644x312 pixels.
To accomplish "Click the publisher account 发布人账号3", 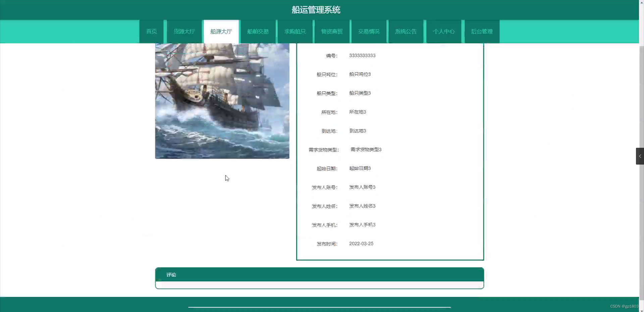I will point(362,187).
